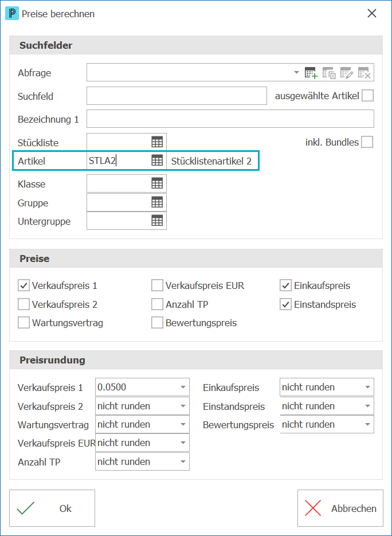Check the Bewertungspreis price checkbox
392x536 pixels.
click(x=157, y=323)
